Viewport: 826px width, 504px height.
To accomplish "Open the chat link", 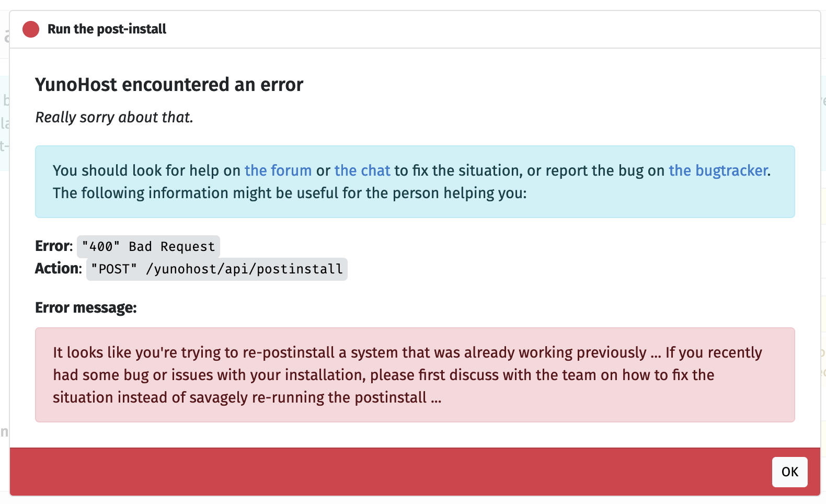I will 362,170.
